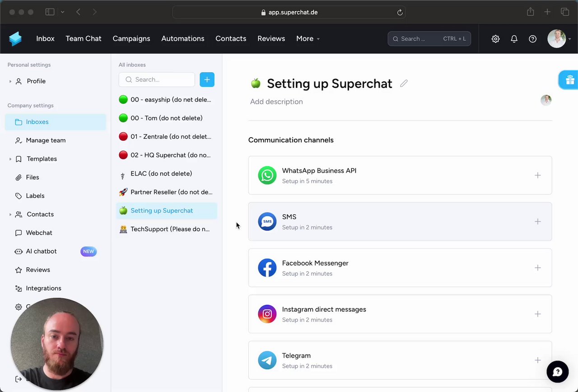Open the user avatar menu
Screen dimensions: 578x392
pos(557,39)
